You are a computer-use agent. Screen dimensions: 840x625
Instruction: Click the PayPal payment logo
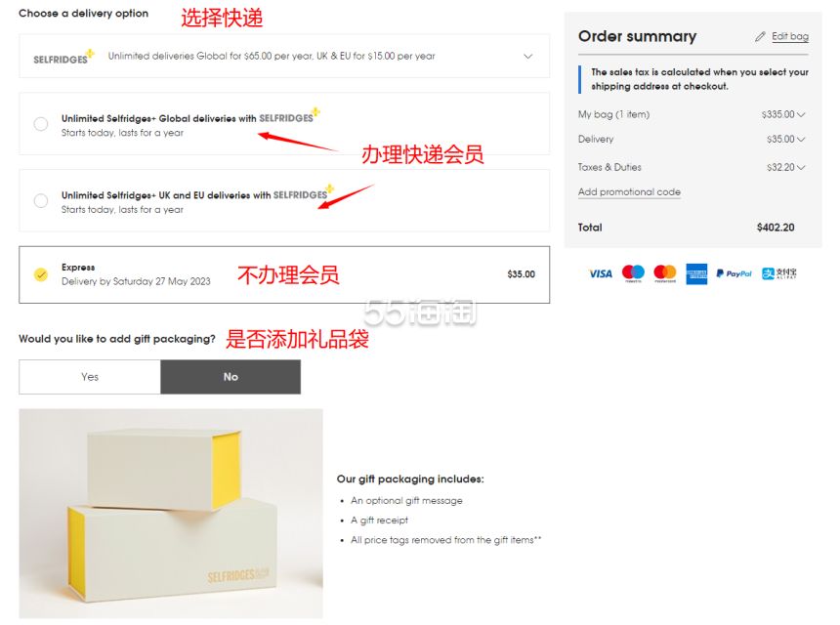point(734,273)
